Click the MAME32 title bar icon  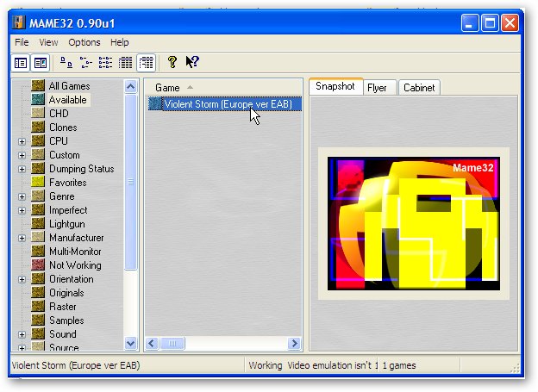point(19,22)
